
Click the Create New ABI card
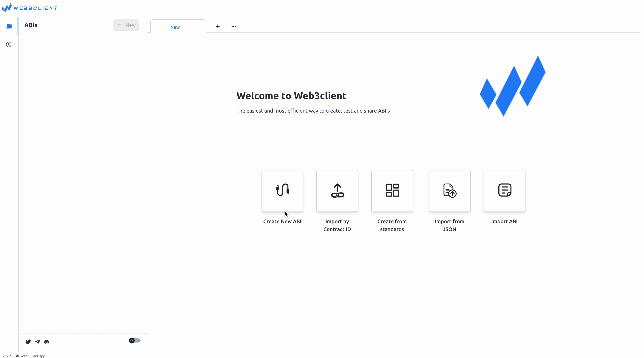point(282,191)
